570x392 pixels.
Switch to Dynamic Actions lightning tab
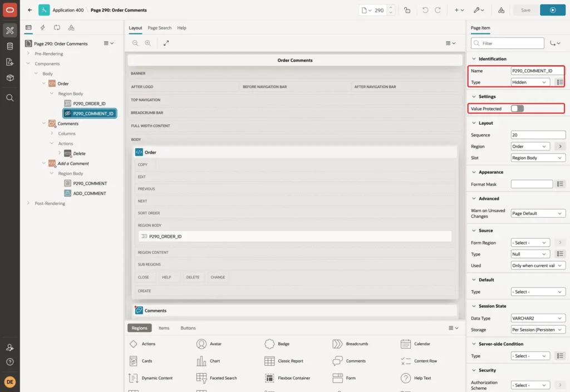(x=42, y=28)
